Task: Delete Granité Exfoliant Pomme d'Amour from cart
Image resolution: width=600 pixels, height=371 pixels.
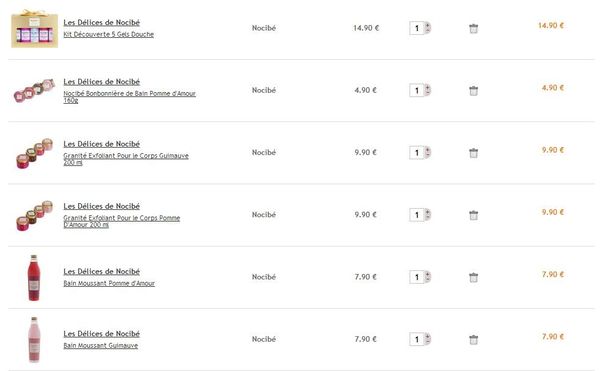Action: pos(473,215)
